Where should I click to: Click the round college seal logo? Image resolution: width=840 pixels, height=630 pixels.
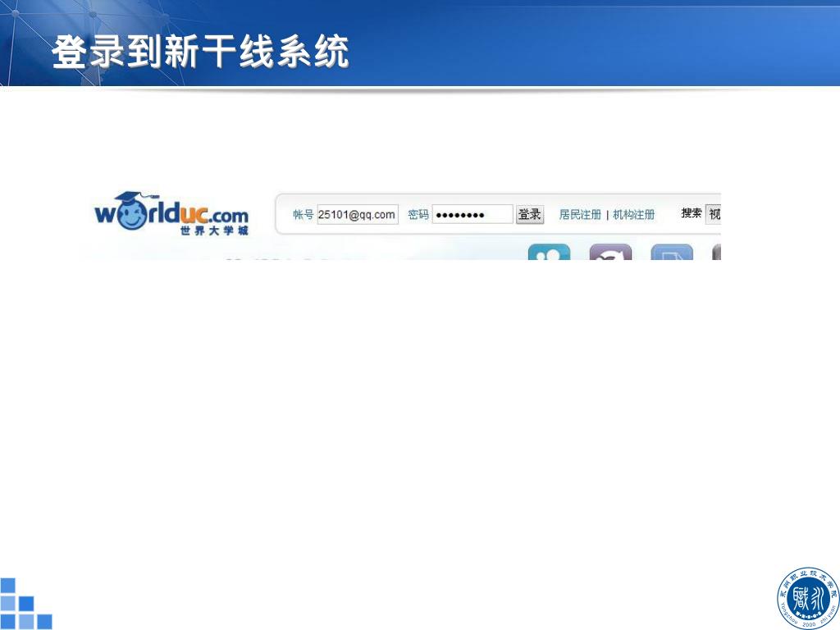click(x=807, y=598)
